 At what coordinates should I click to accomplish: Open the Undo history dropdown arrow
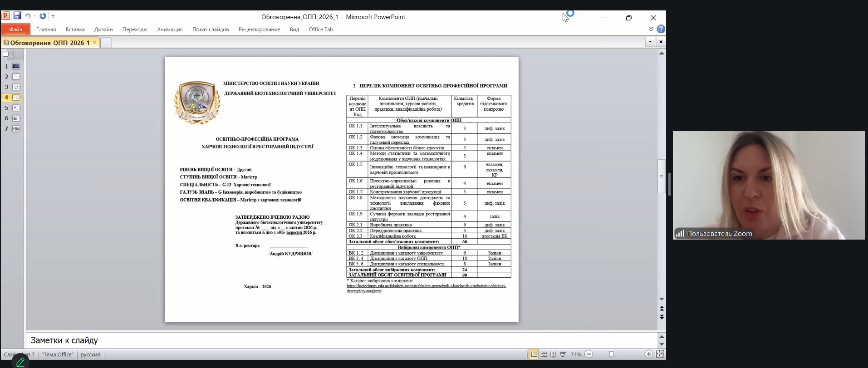tap(34, 16)
